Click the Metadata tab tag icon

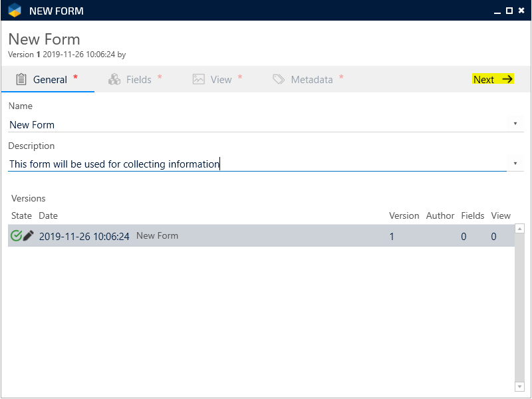click(279, 79)
